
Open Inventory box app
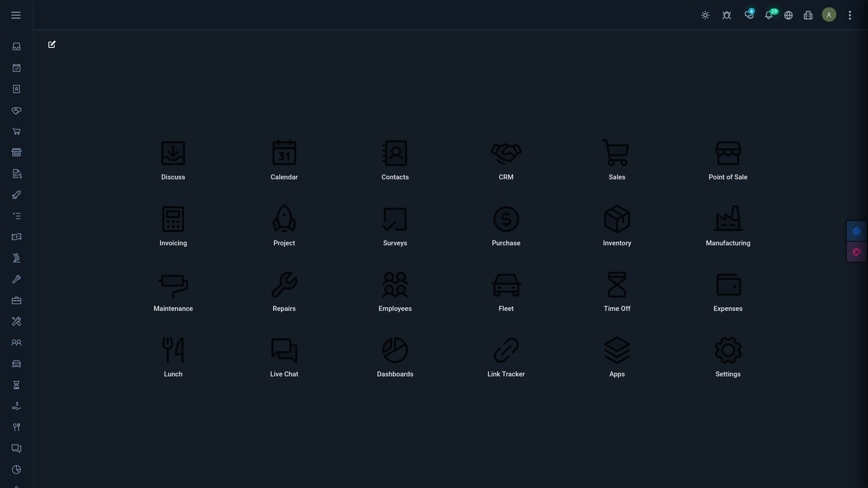pos(617,219)
